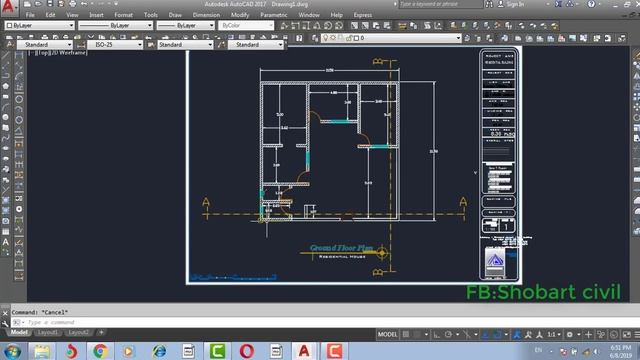Screen dimensions: 640x360
Task: Click the Table Style icon
Action: (151, 44)
